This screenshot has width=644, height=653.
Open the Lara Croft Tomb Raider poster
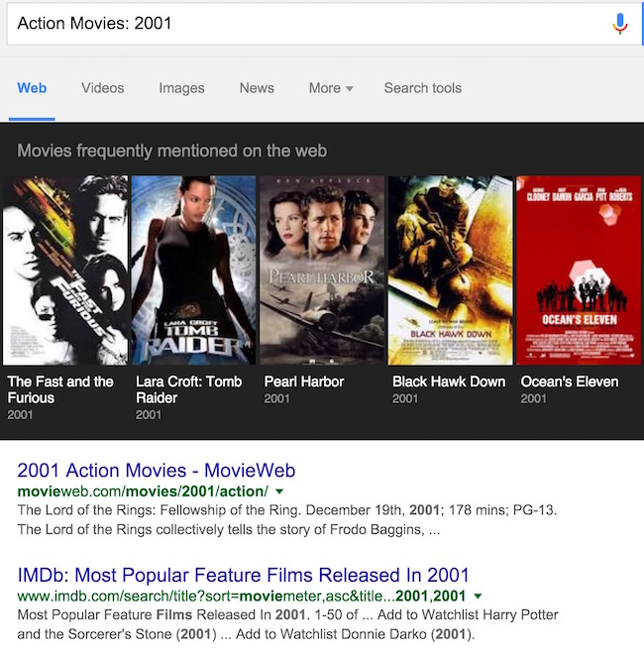(193, 271)
